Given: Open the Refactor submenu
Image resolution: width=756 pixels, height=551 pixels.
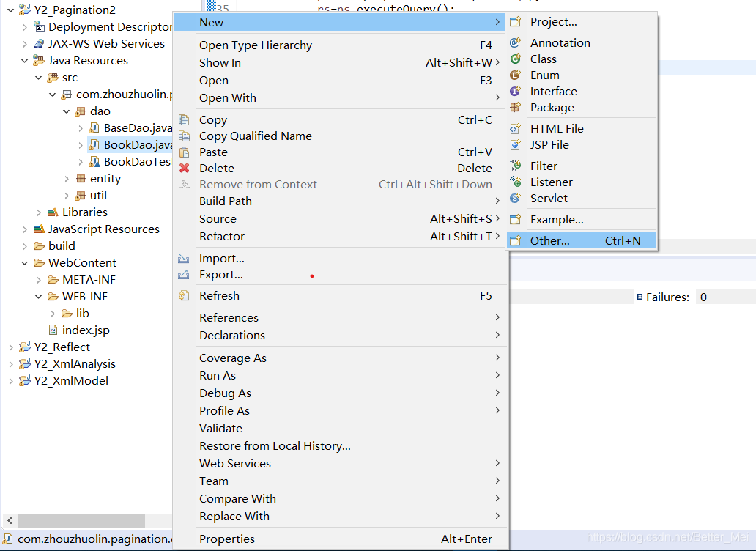Looking at the screenshot, I should pyautogui.click(x=339, y=236).
